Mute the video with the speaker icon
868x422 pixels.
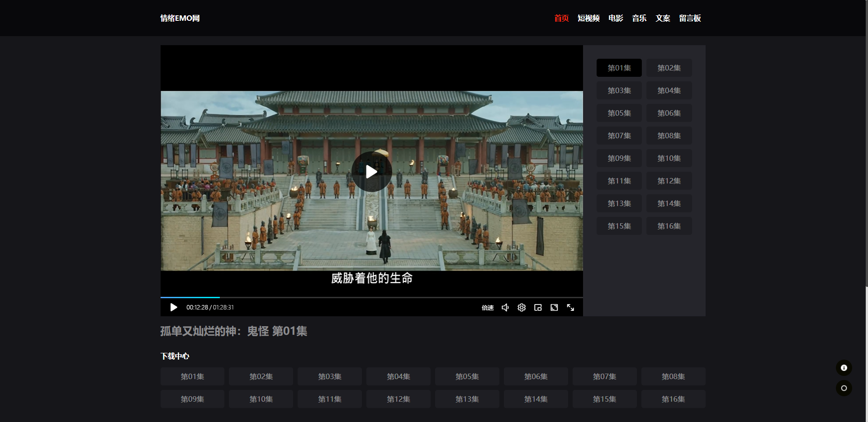505,307
